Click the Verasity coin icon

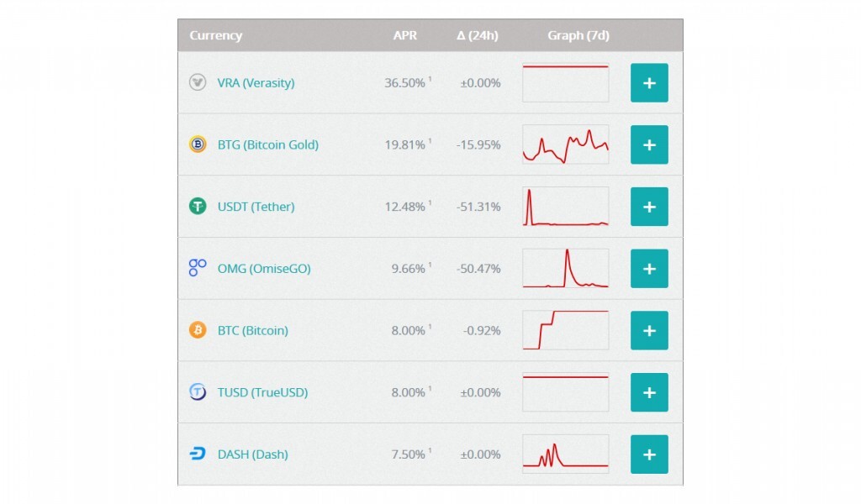[198, 82]
